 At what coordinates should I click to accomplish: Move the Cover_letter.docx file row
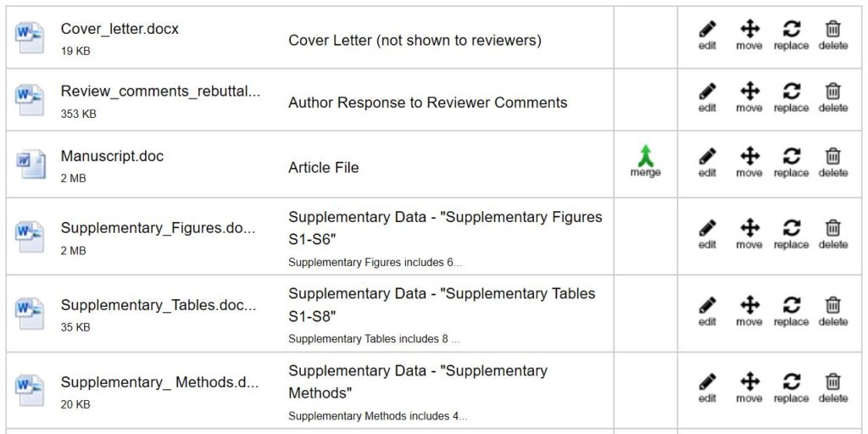(x=749, y=36)
